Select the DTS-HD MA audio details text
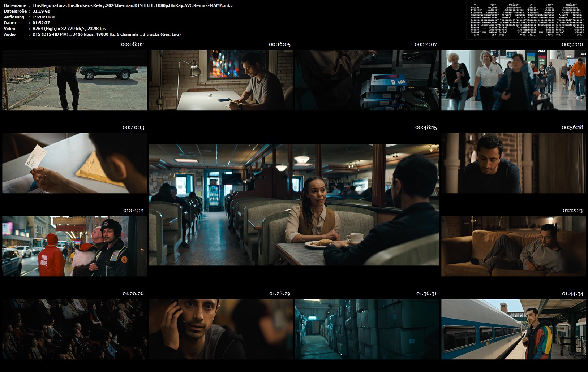 pyautogui.click(x=107, y=34)
